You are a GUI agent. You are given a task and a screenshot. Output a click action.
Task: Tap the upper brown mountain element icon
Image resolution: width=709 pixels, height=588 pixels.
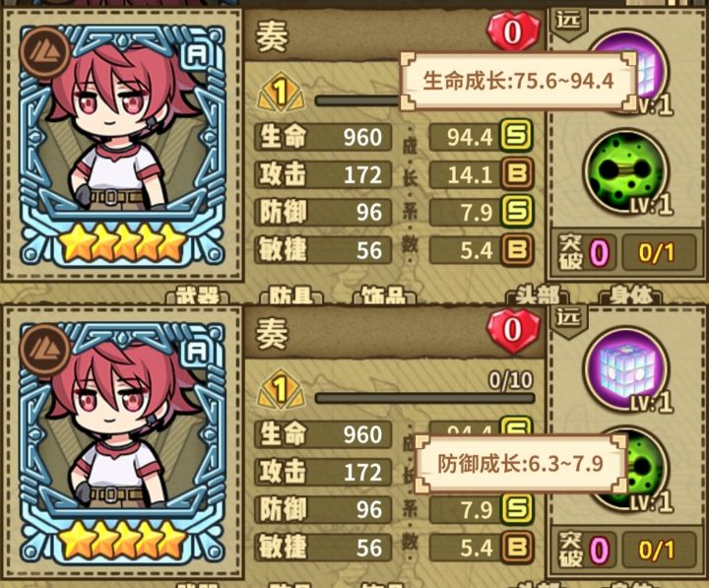coord(44,53)
